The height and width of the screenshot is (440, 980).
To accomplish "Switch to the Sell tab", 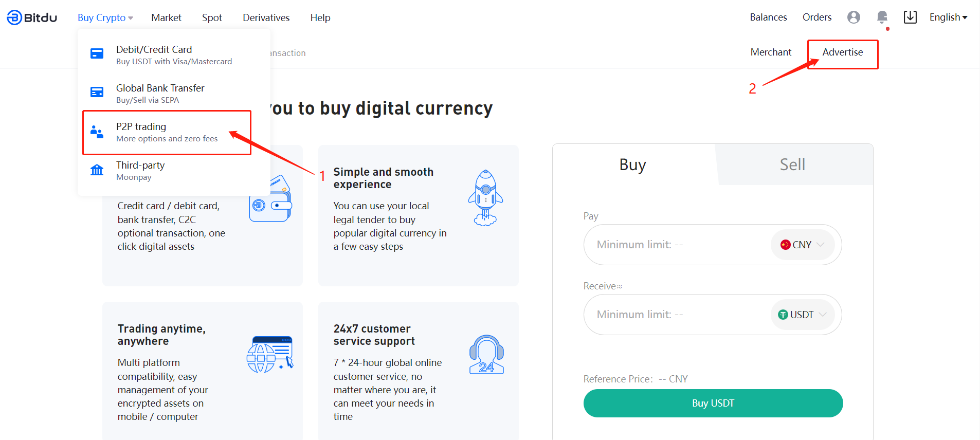I will [x=792, y=164].
